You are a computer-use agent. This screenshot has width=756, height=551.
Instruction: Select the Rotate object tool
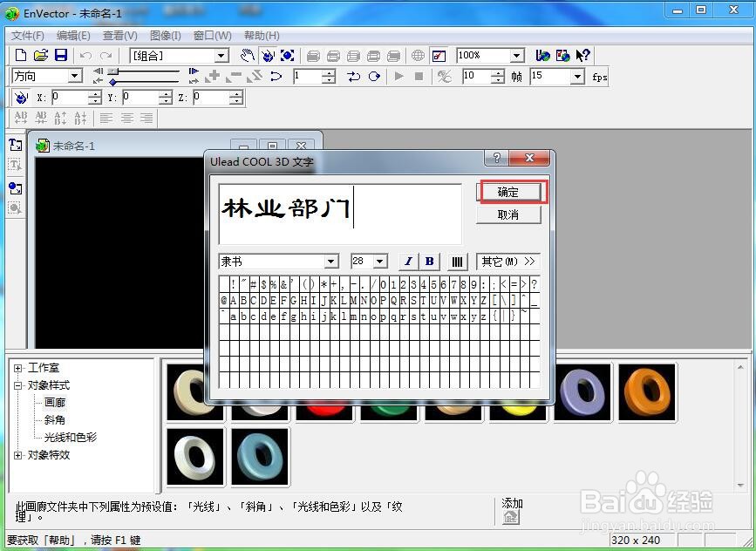(x=268, y=56)
